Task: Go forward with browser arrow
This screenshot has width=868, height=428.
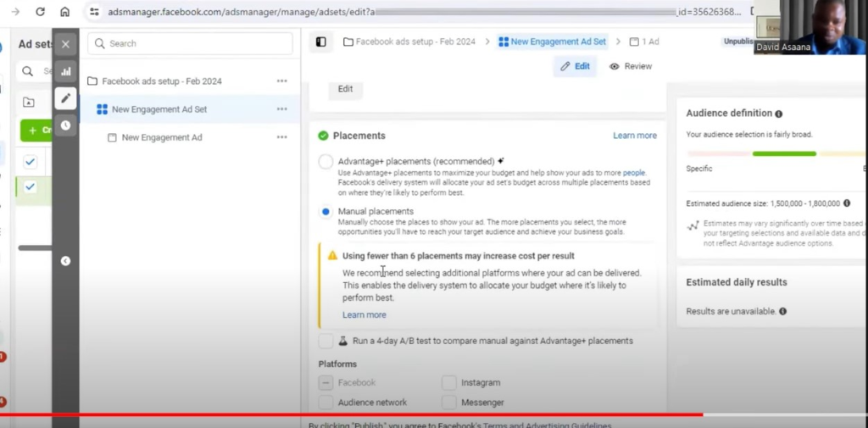Action: pos(15,12)
